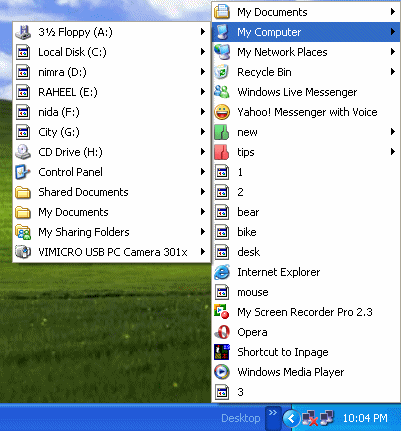
Task: Click the Local Disk (C:) icon
Action: coord(23,52)
